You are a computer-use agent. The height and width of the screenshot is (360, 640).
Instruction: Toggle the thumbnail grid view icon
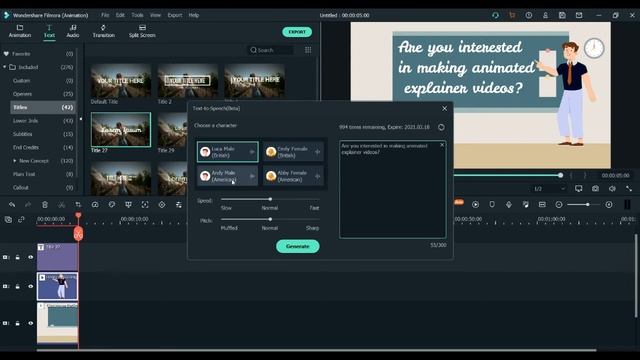coord(308,50)
